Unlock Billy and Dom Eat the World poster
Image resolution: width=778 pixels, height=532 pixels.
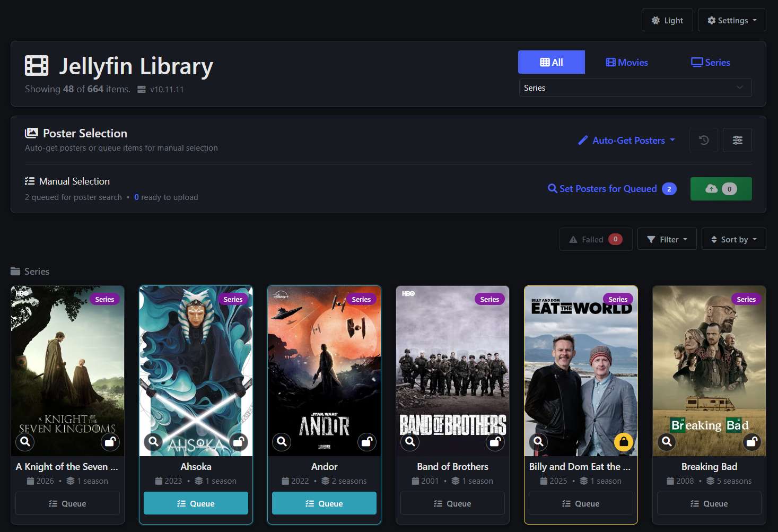(624, 441)
